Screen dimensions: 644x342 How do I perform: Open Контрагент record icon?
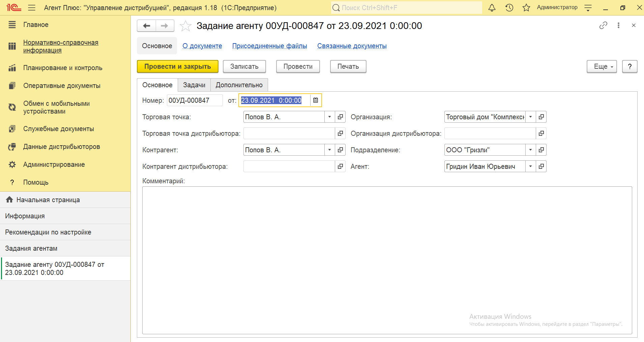(x=340, y=150)
